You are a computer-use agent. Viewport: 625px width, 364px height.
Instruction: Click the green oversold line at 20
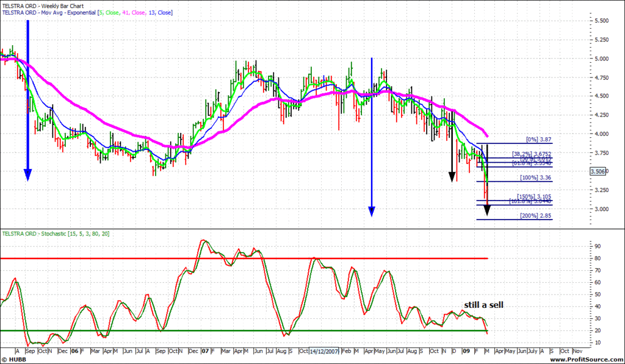point(244,330)
